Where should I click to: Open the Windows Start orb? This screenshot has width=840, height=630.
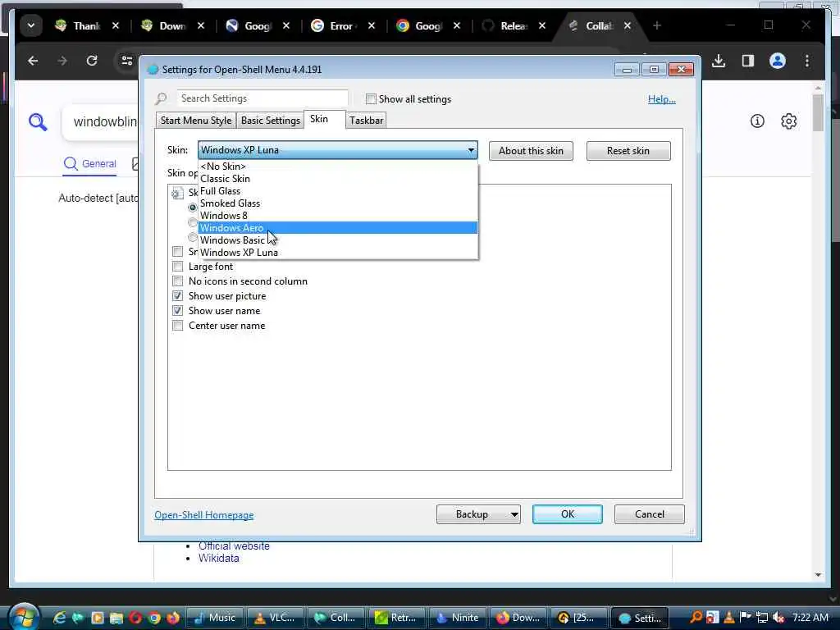click(23, 617)
